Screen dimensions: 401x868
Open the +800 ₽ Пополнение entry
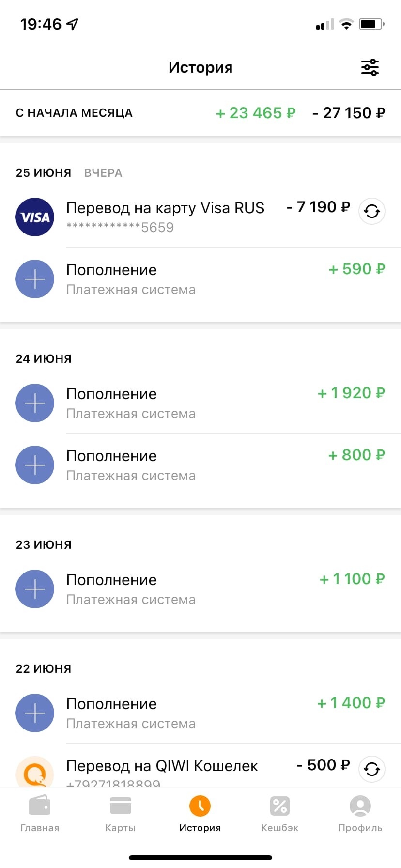click(194, 465)
